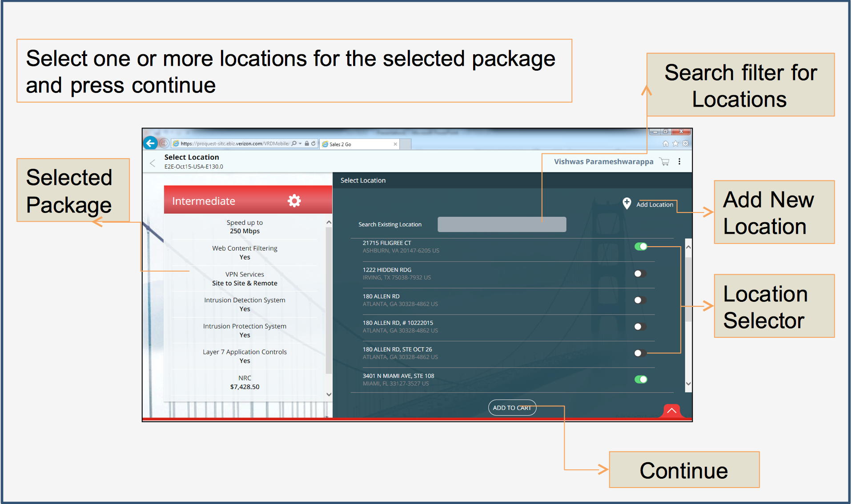This screenshot has width=852, height=504.
Task: Click the location list scrollbar thumb
Action: 688,289
